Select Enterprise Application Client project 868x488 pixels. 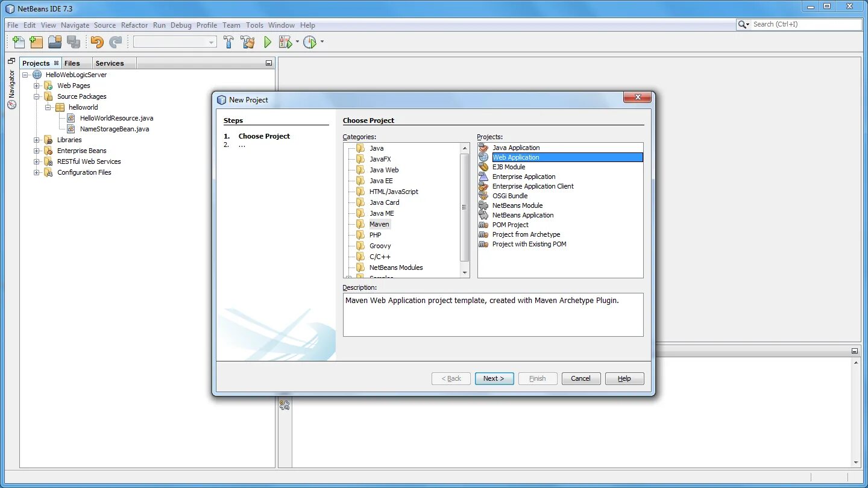click(533, 186)
